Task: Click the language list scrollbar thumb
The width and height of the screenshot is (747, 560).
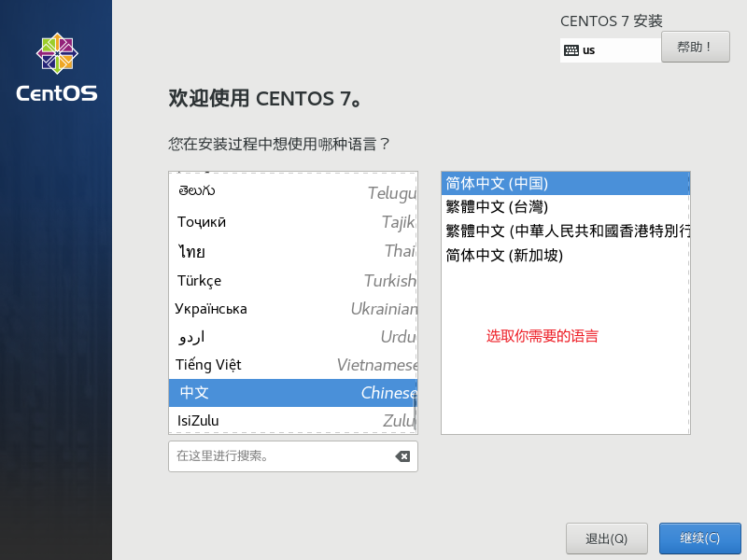Action: [415, 411]
